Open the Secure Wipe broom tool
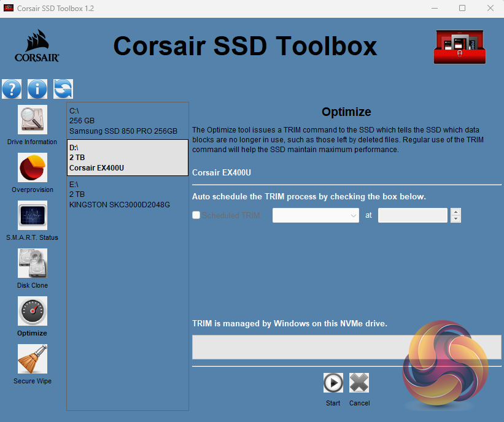 pos(33,359)
